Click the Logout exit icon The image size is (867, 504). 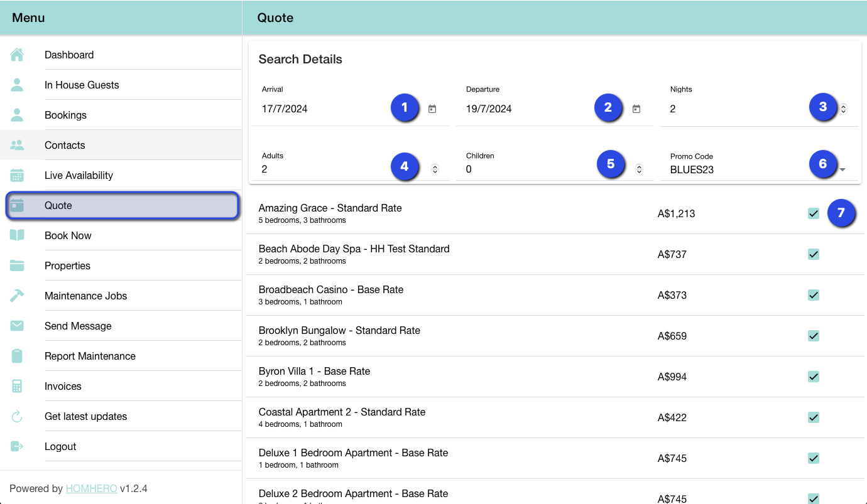pos(17,446)
